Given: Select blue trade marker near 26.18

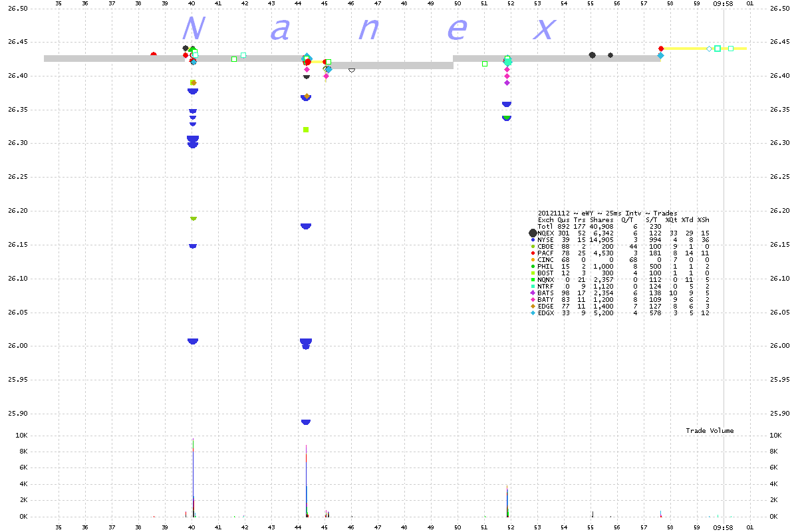Looking at the screenshot, I should (306, 226).
